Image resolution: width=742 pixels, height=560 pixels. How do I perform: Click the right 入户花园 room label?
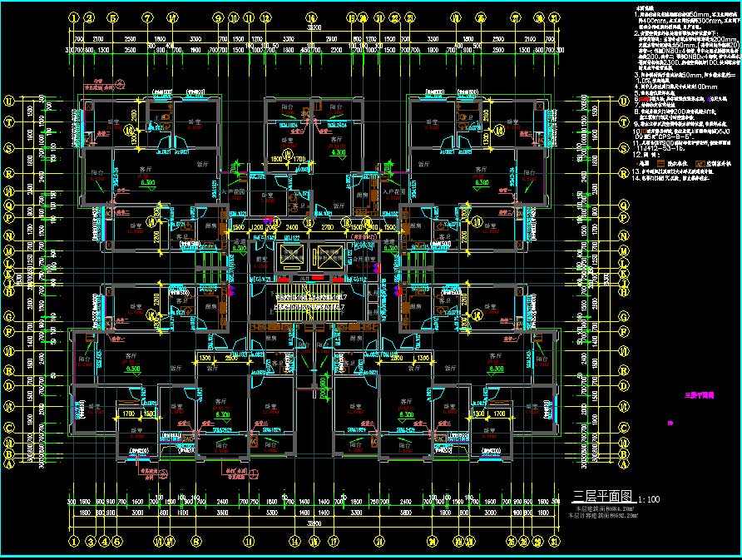pos(394,192)
